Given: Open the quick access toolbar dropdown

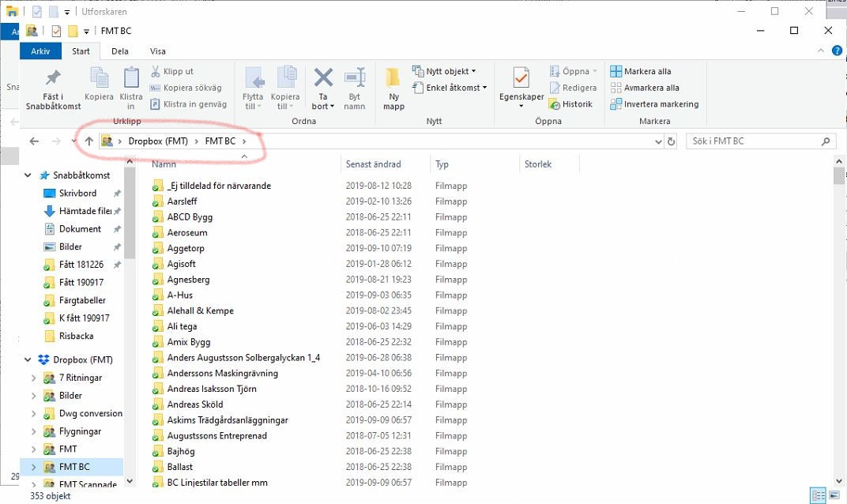Looking at the screenshot, I should (x=86, y=32).
